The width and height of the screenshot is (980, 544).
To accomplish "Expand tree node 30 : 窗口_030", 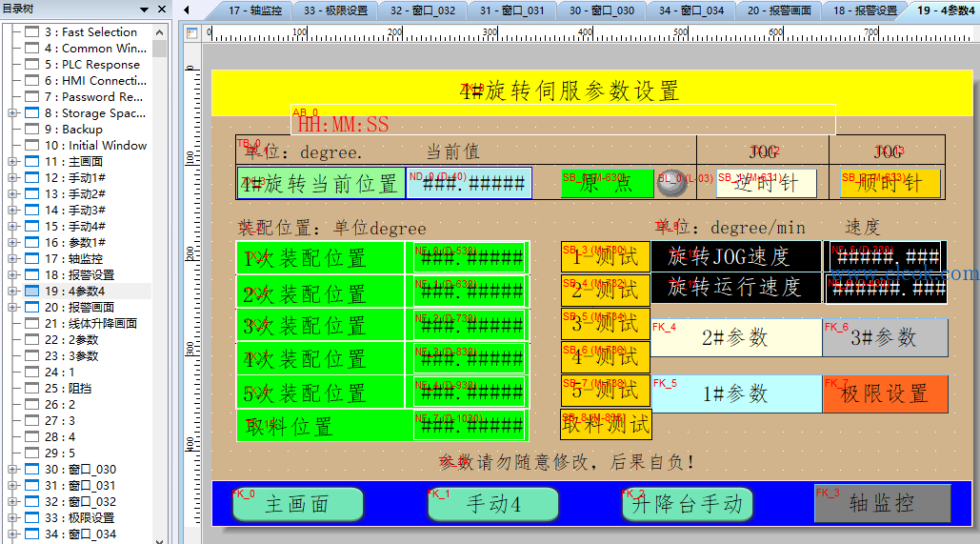I will coord(12,469).
